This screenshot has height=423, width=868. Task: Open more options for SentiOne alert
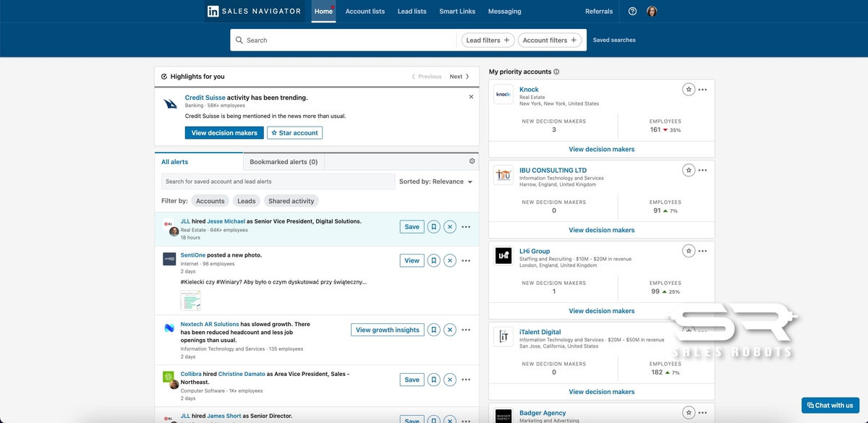(x=466, y=260)
